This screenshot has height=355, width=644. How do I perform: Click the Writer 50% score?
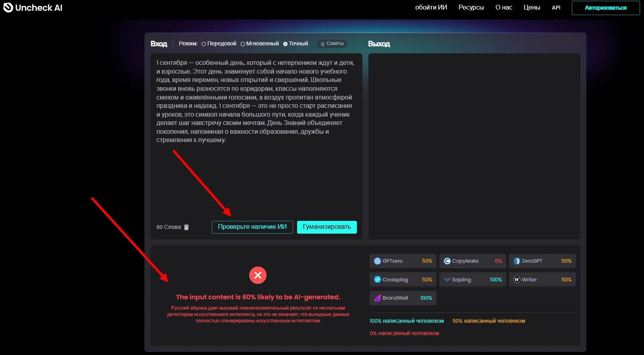tap(566, 280)
